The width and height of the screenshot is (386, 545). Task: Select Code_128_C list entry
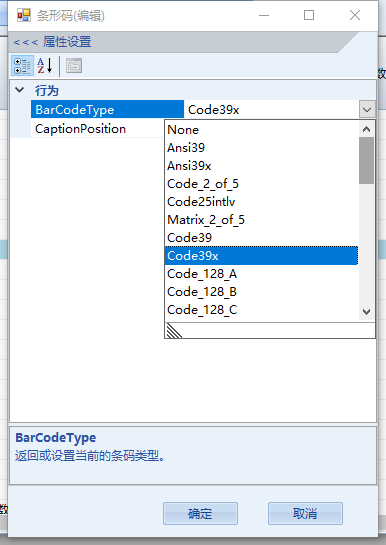tap(261, 310)
